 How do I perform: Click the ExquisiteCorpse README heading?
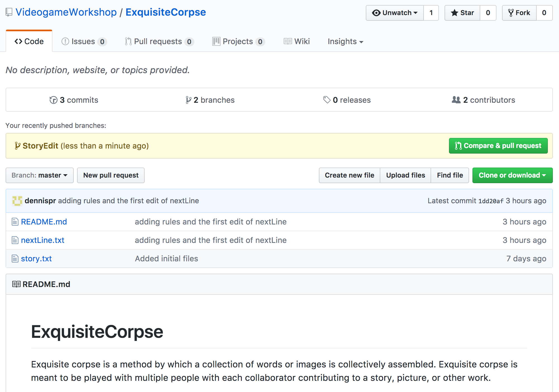coord(97,332)
